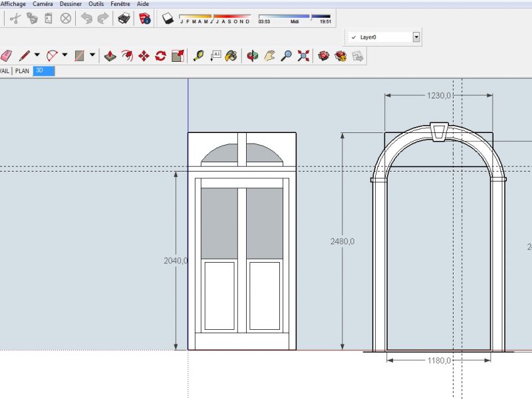Open the Affichage menu
532x399 pixels.
pyautogui.click(x=13, y=4)
